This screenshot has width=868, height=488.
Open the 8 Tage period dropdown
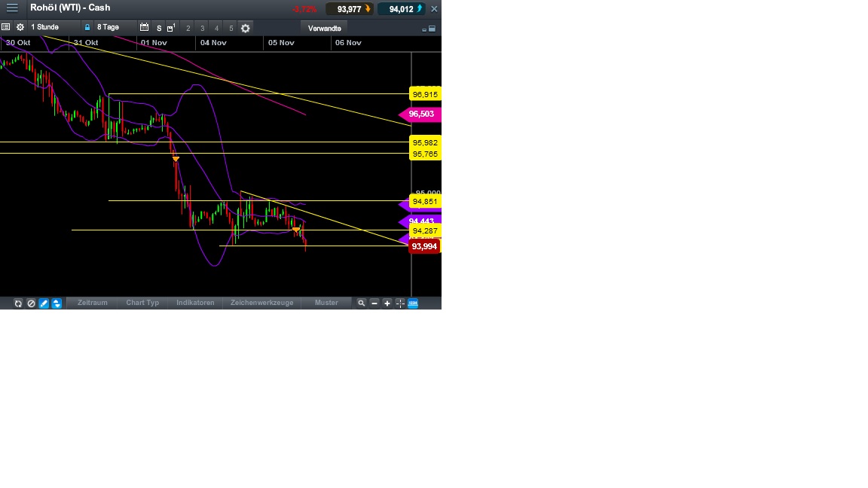[109, 27]
